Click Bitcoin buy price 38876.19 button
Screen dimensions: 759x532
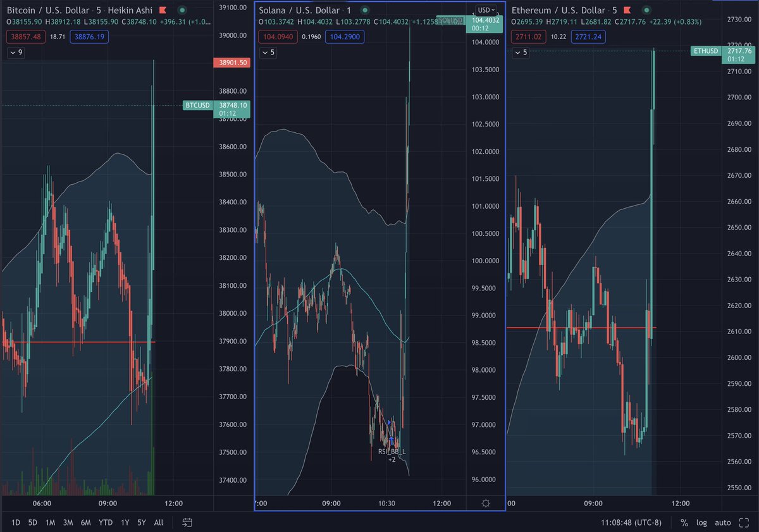(90, 37)
